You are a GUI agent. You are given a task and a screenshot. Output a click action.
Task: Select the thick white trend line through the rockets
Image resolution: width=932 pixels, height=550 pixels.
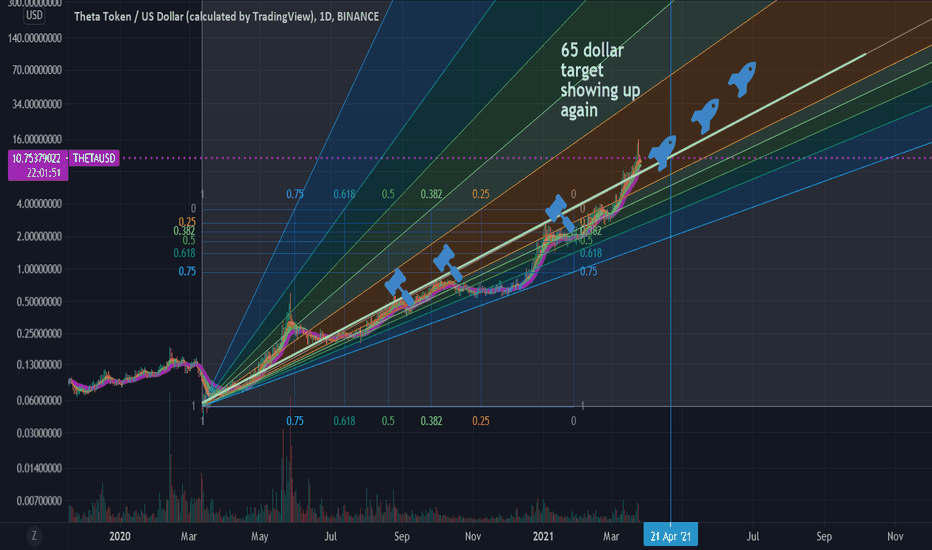point(535,229)
